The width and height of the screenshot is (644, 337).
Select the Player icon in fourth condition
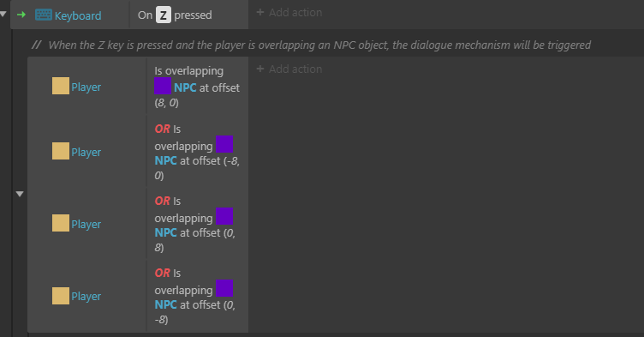point(60,296)
